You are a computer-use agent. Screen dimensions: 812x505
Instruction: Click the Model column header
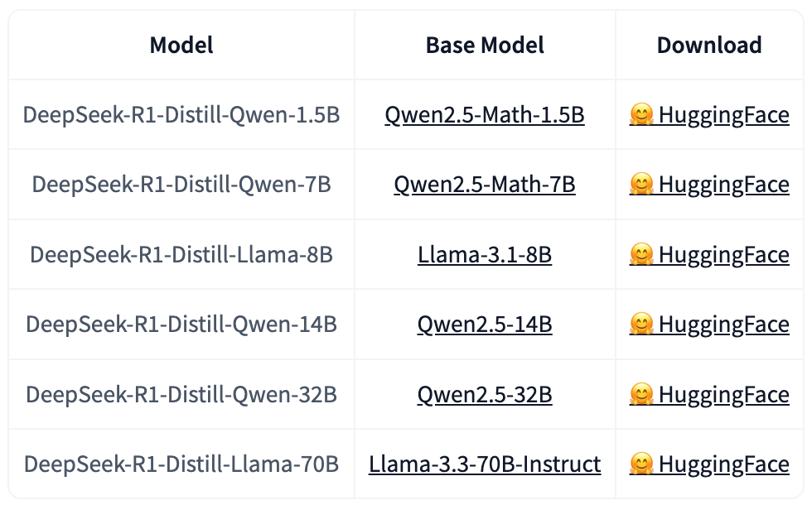pos(181,45)
